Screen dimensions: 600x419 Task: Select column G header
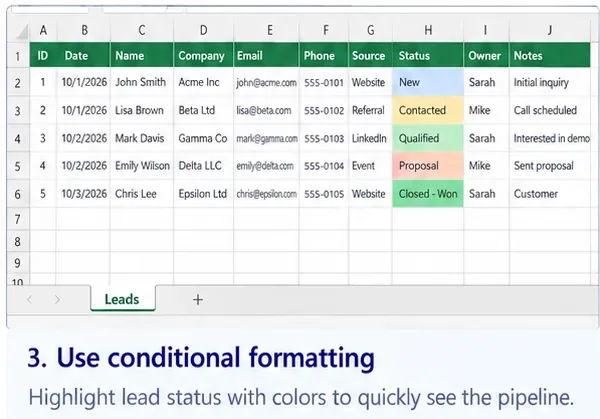370,30
